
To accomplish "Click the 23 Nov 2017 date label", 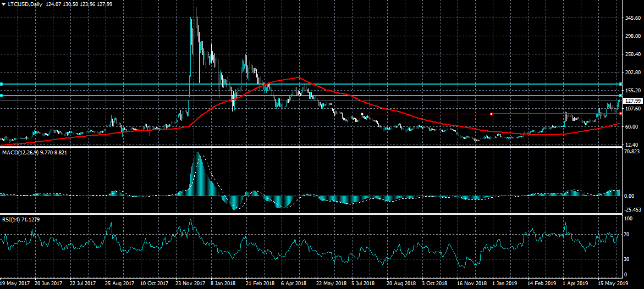I will 190,284.
